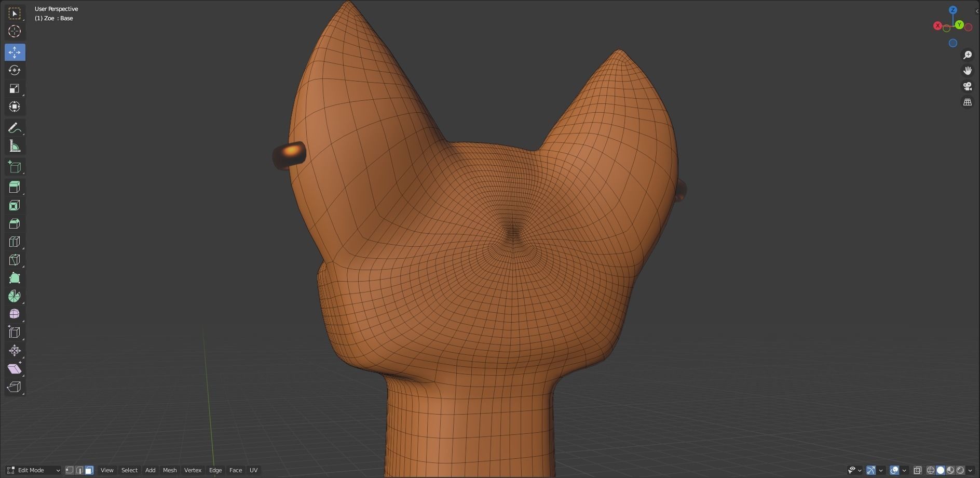Toggle the camera view icon
Screen dimensions: 980x478
968,86
